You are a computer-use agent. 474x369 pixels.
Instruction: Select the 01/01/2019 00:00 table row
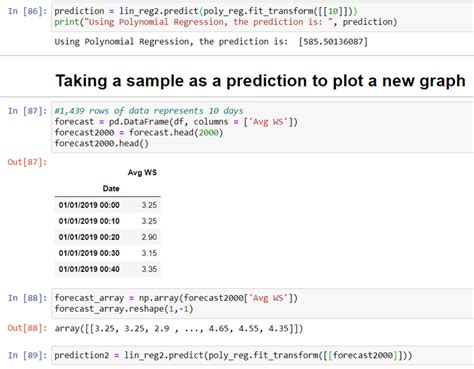108,205
